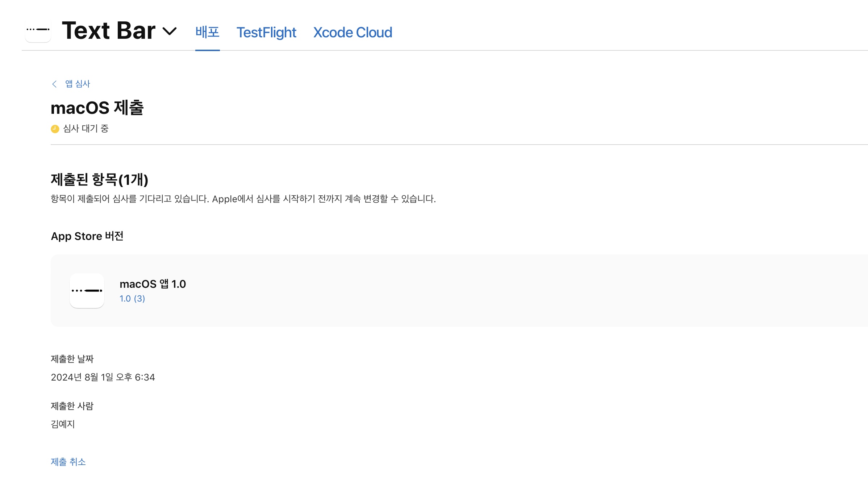Click the description starting with 항목이 제출되어
868x490 pixels.
[243, 199]
